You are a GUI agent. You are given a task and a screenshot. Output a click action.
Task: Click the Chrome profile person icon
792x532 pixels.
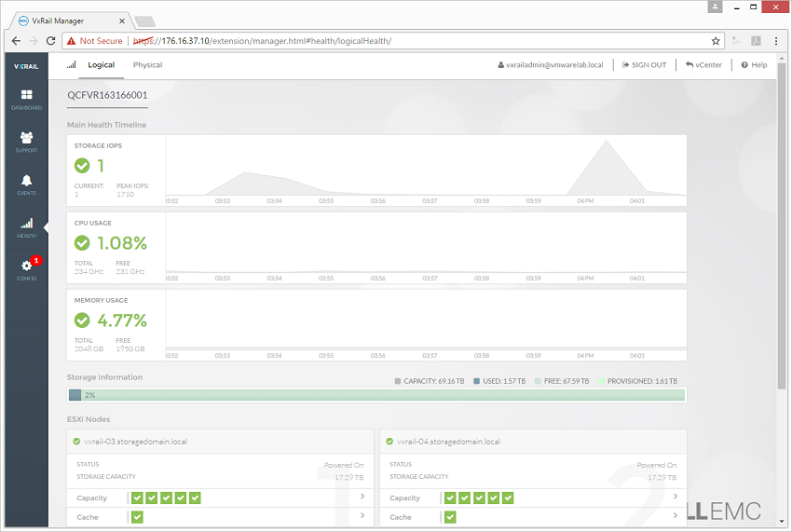click(x=715, y=7)
